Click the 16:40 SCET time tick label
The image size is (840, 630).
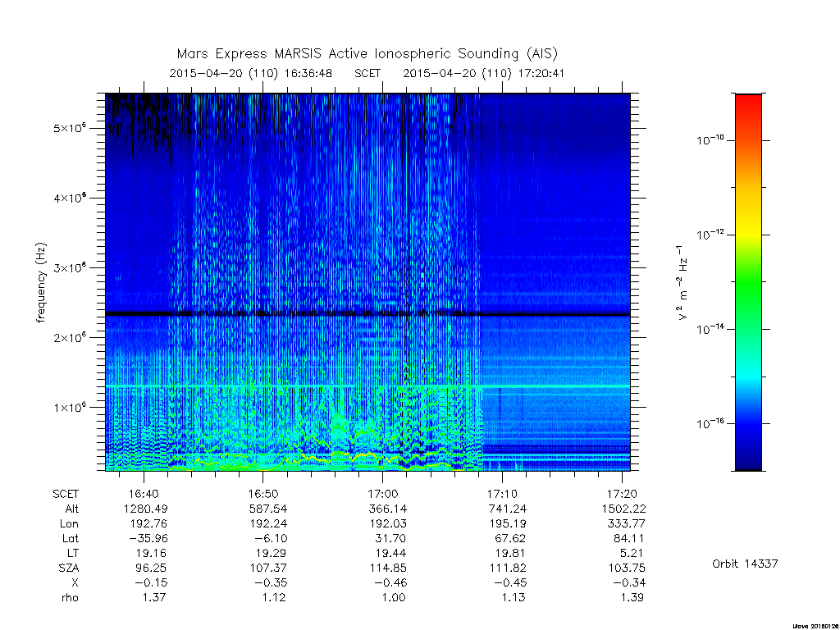pos(144,494)
